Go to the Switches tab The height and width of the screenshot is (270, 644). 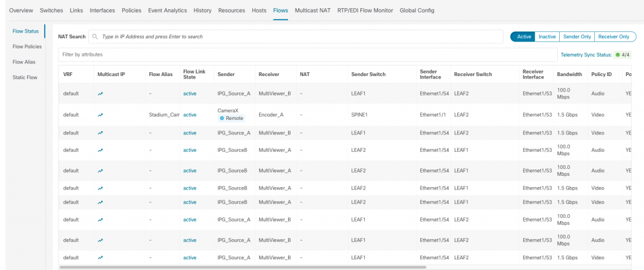point(52,10)
